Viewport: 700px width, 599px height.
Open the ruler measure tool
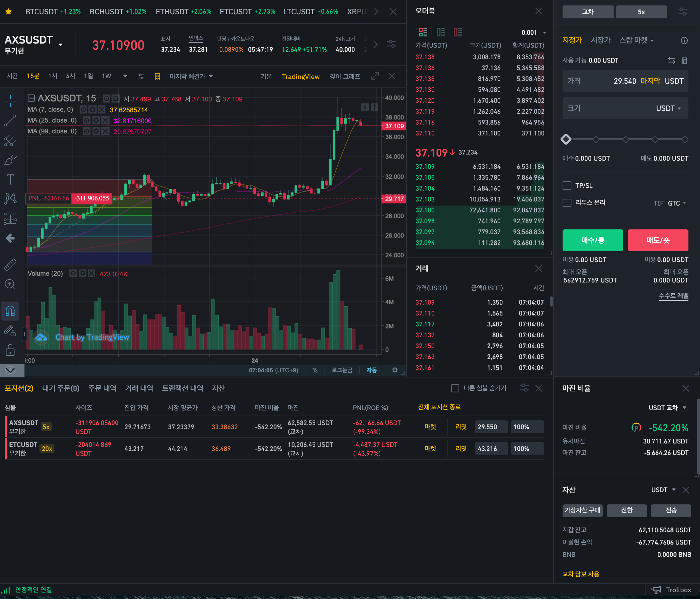[10, 264]
